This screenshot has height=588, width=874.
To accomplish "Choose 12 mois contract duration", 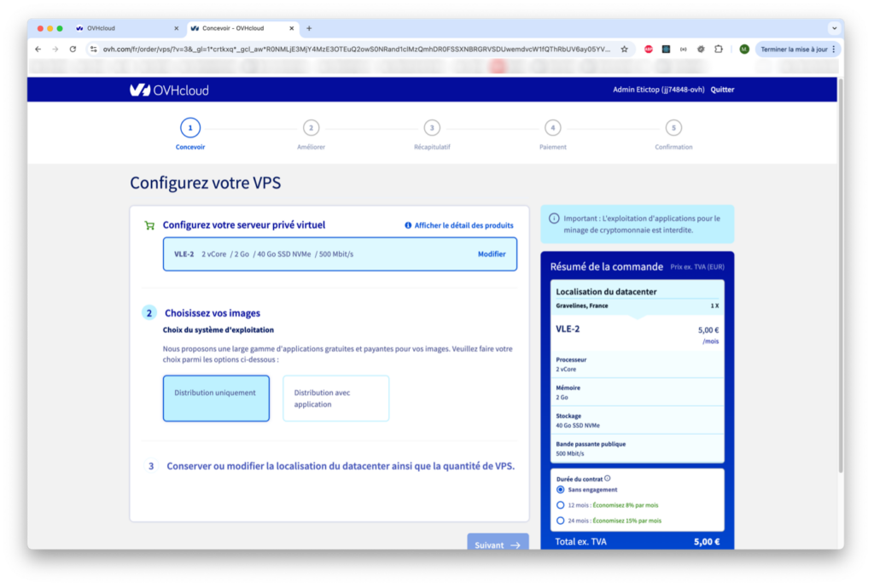I will coord(560,505).
